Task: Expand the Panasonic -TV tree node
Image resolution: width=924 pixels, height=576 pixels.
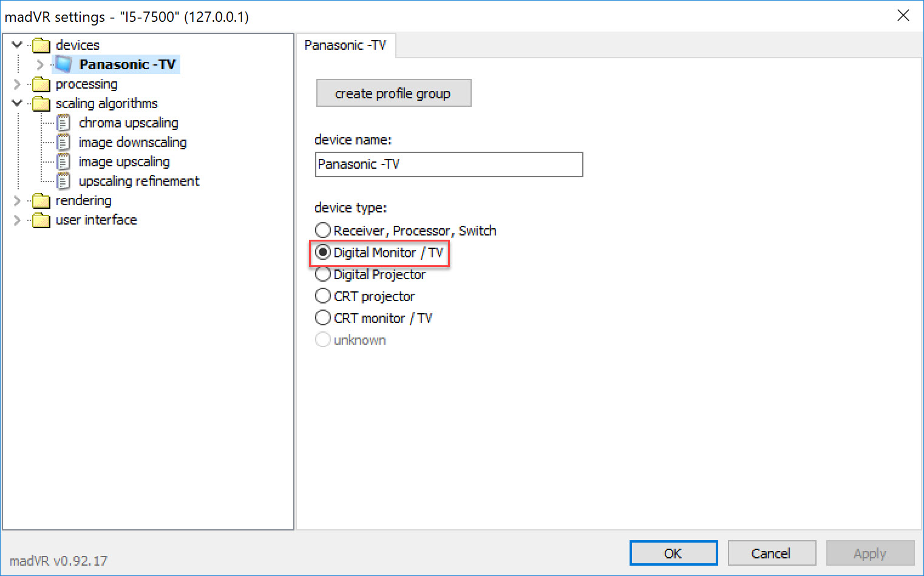Action: (40, 64)
